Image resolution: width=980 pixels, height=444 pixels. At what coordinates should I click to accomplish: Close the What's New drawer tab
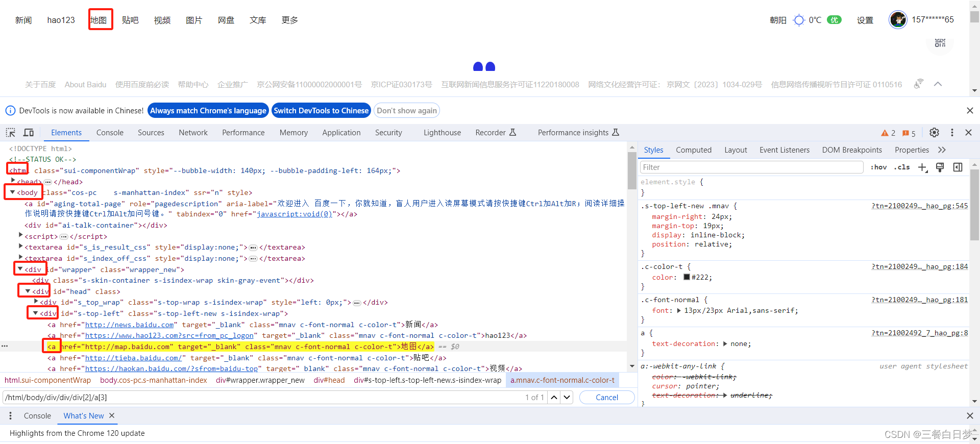pos(112,415)
